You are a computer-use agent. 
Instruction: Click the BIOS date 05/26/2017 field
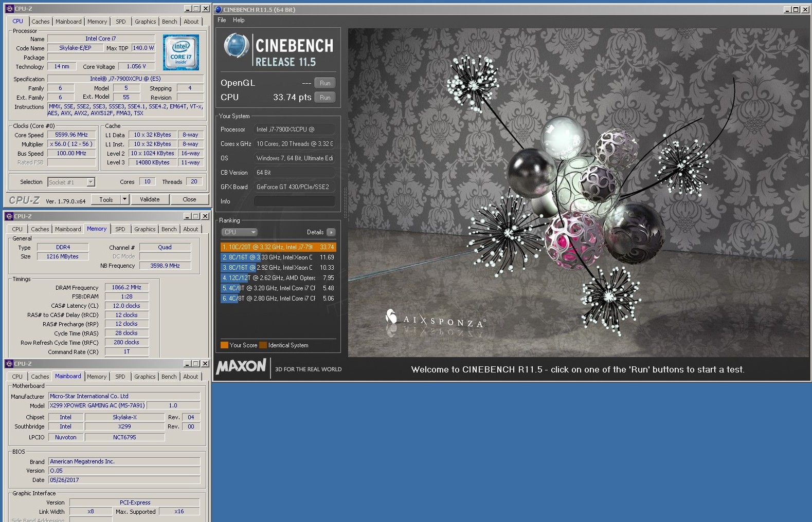tap(124, 480)
